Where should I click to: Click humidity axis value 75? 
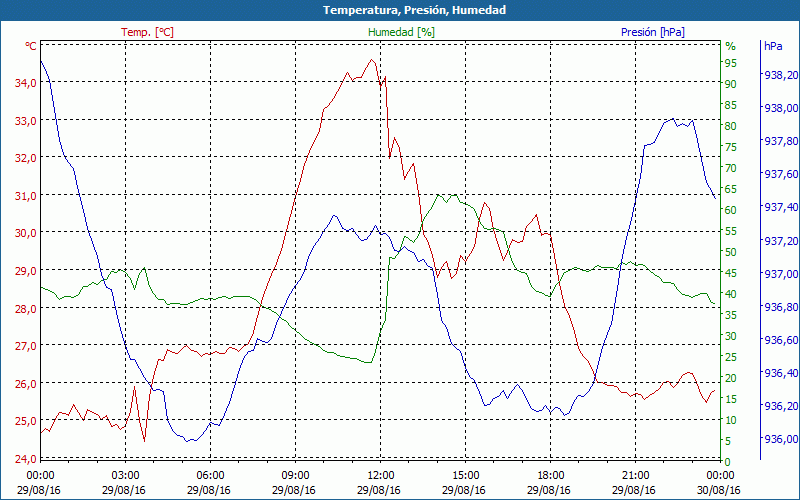(x=731, y=147)
